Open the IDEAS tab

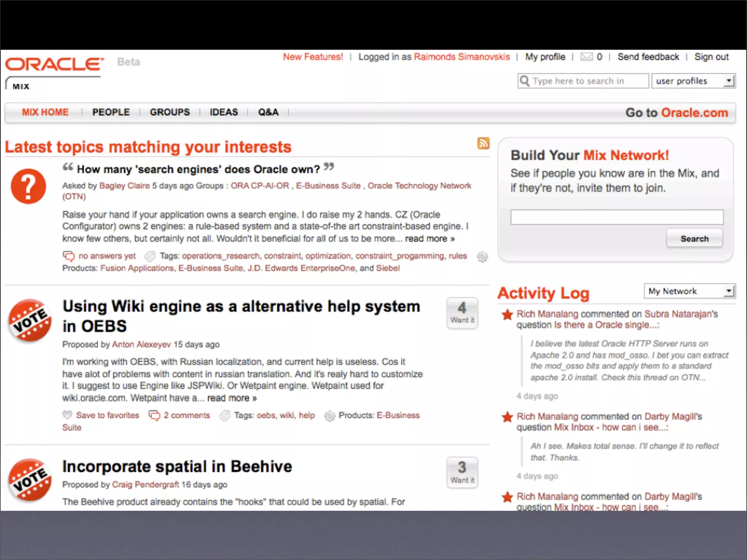[224, 112]
